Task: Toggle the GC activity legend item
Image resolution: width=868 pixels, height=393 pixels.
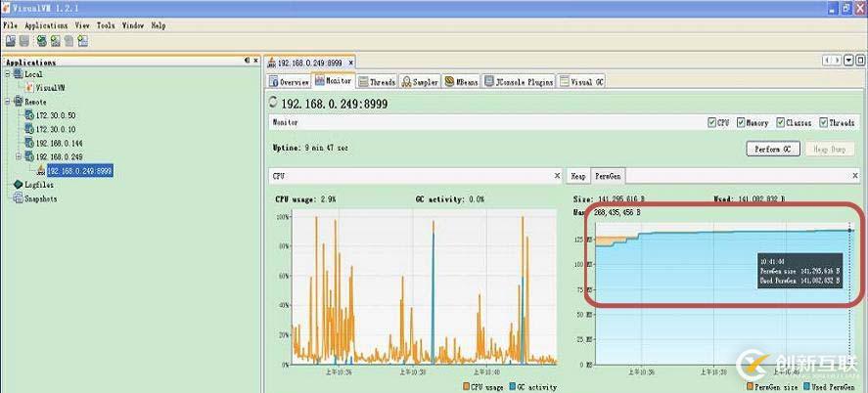Action: coord(532,387)
